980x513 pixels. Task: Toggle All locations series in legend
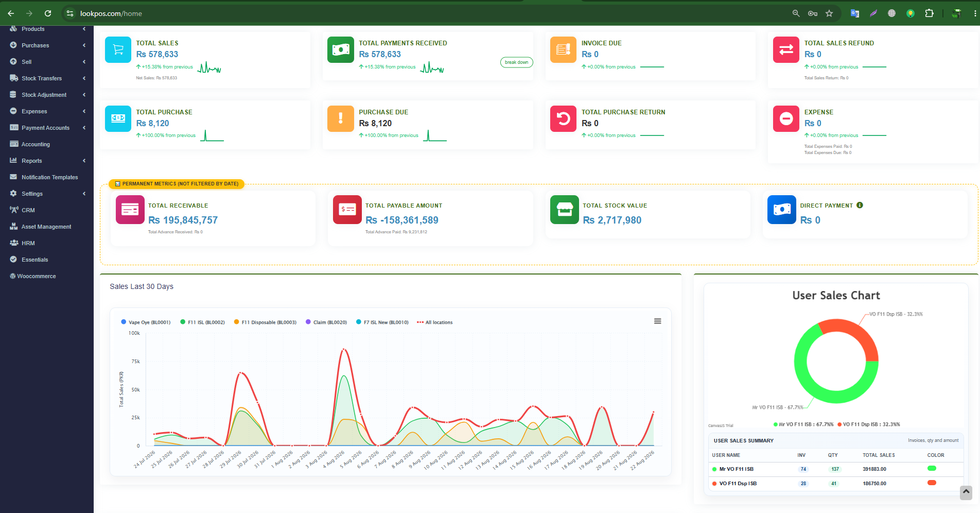(x=435, y=322)
